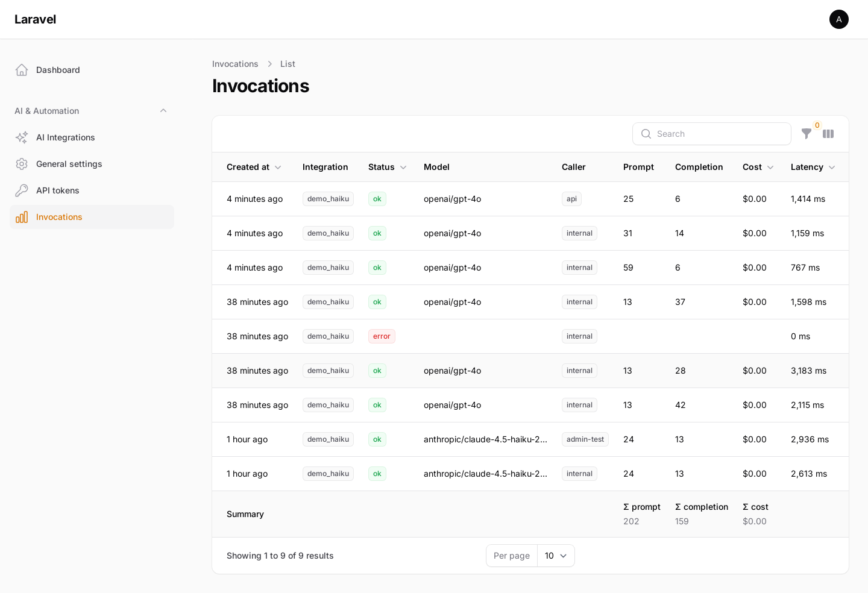Click the Laravel logo text
This screenshot has height=593, width=868.
pyautogui.click(x=35, y=19)
